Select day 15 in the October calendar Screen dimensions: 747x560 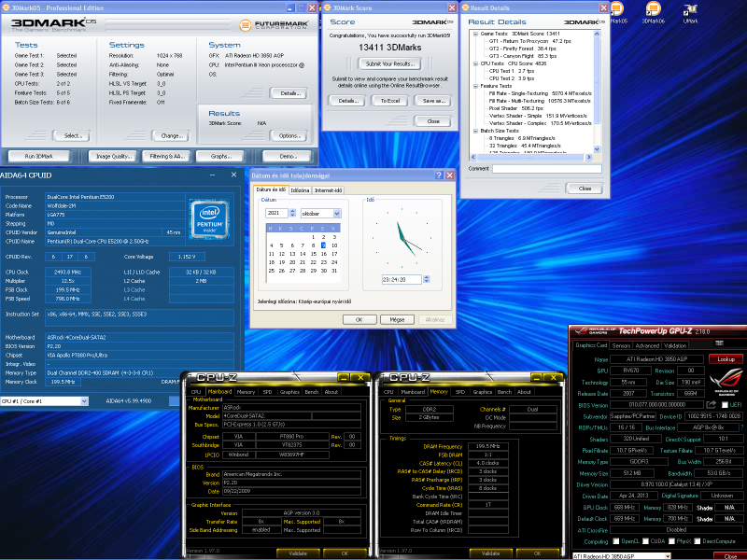coord(313,254)
